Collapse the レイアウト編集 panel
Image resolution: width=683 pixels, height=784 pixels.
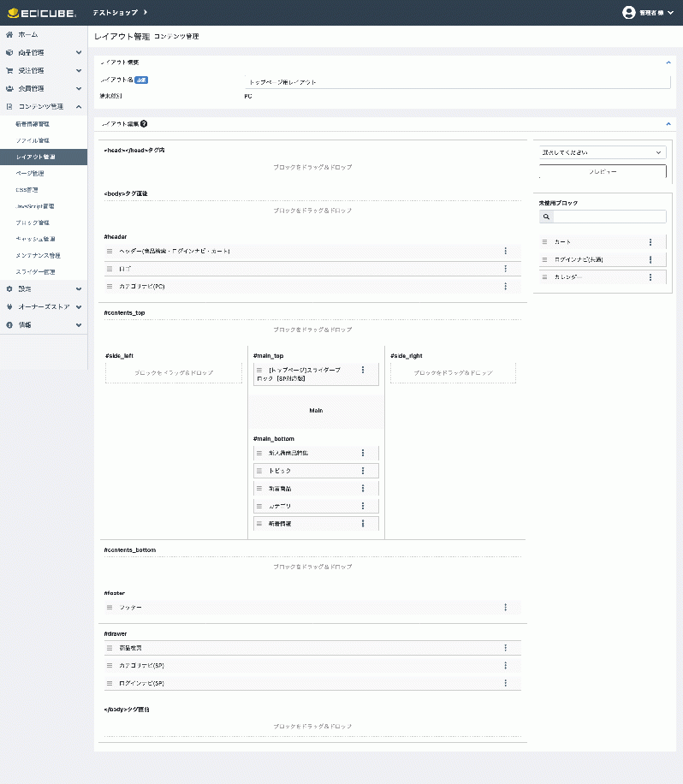[668, 124]
